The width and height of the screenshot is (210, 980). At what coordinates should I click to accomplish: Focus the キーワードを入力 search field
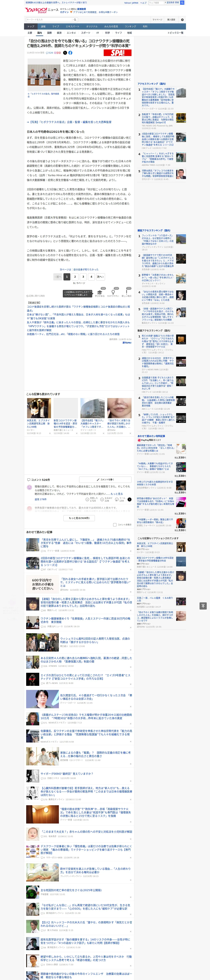[x=49, y=19]
